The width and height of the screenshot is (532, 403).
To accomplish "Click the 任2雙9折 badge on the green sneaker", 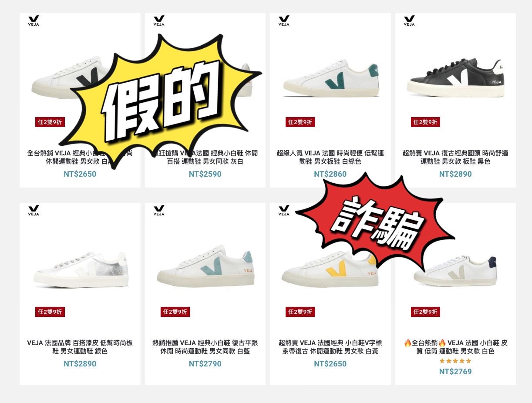I will click(x=300, y=122).
